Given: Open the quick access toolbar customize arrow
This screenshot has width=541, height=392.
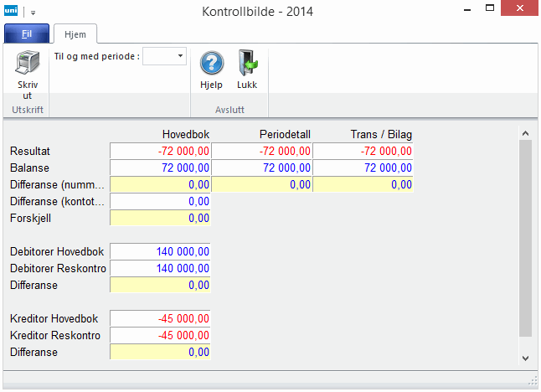Looking at the screenshot, I should [33, 13].
